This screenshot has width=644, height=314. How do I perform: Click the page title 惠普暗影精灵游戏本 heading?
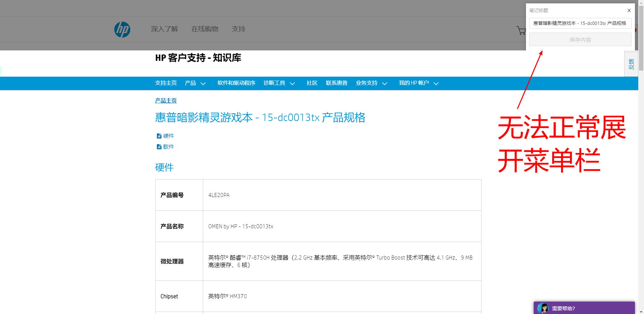(x=260, y=117)
